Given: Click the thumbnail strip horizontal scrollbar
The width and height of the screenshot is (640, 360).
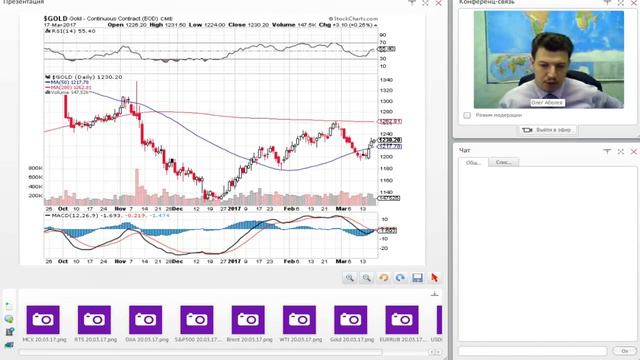Looking at the screenshot, I should pyautogui.click(x=201, y=352).
